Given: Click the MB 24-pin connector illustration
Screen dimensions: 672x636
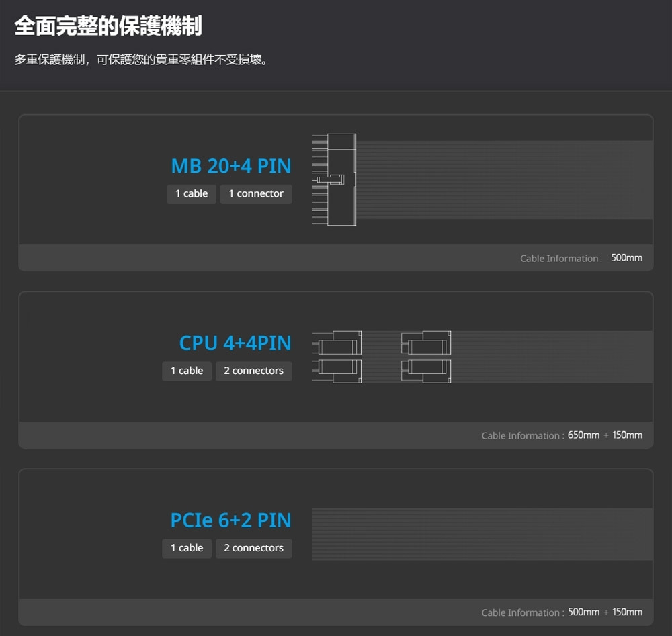Looking at the screenshot, I should pyautogui.click(x=333, y=179).
